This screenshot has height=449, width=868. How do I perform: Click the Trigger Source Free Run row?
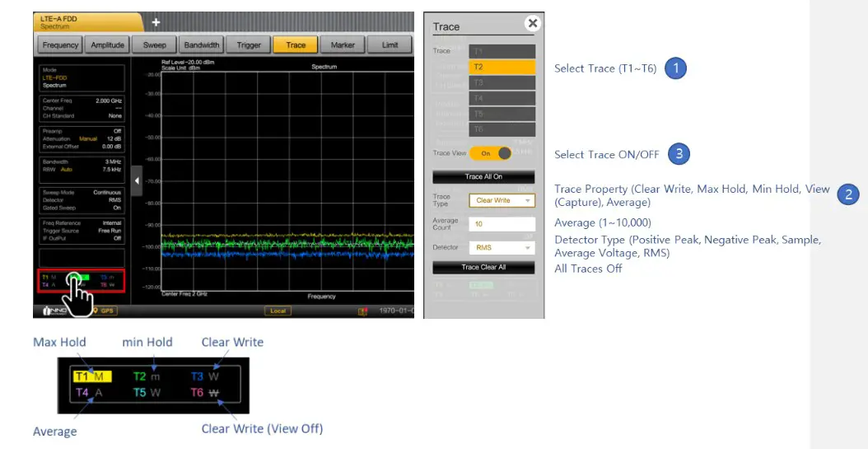coord(82,231)
